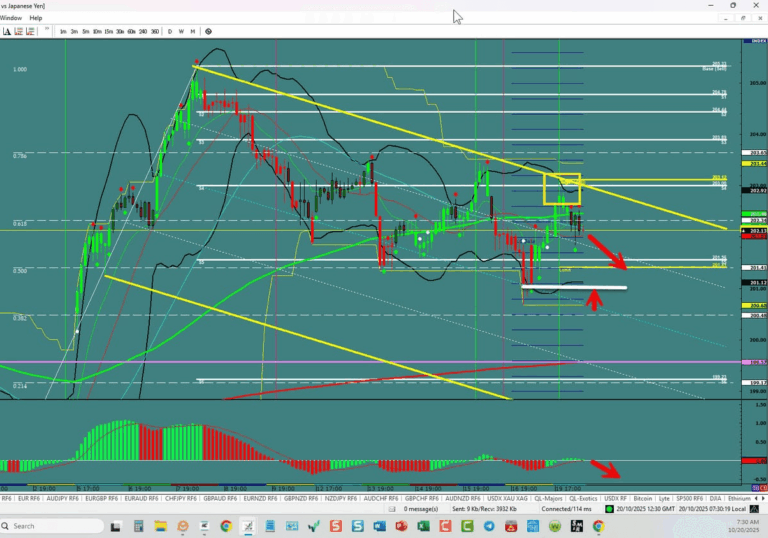768x538 pixels.
Task: Switch to the AUDJPY RF6 tab
Action: tap(62, 498)
